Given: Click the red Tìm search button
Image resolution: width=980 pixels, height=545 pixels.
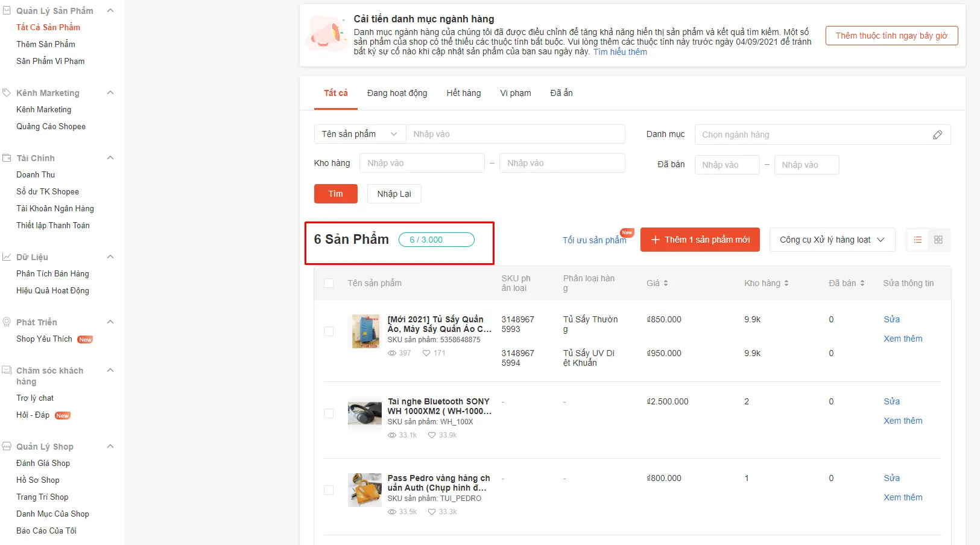Looking at the screenshot, I should point(336,194).
